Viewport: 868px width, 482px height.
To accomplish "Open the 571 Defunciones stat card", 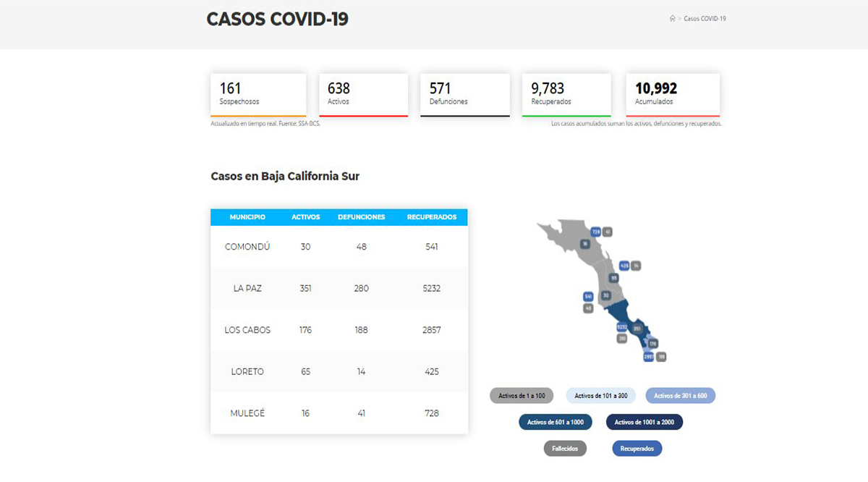I will point(465,95).
